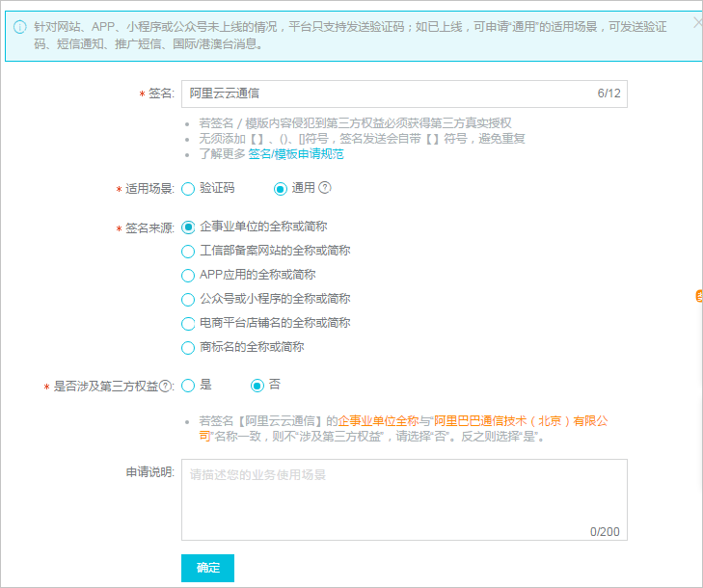Select 电商平台店铺名的全称或简称 option

(x=188, y=323)
